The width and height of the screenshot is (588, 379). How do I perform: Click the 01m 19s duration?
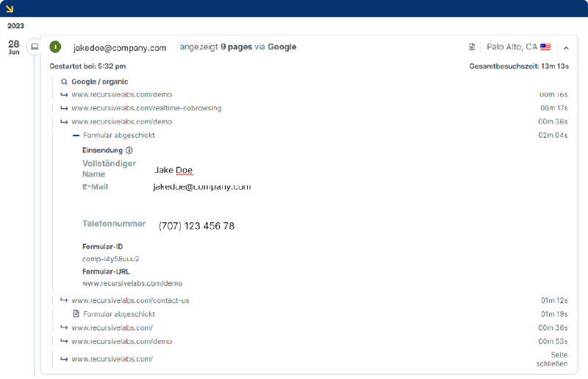click(x=554, y=314)
